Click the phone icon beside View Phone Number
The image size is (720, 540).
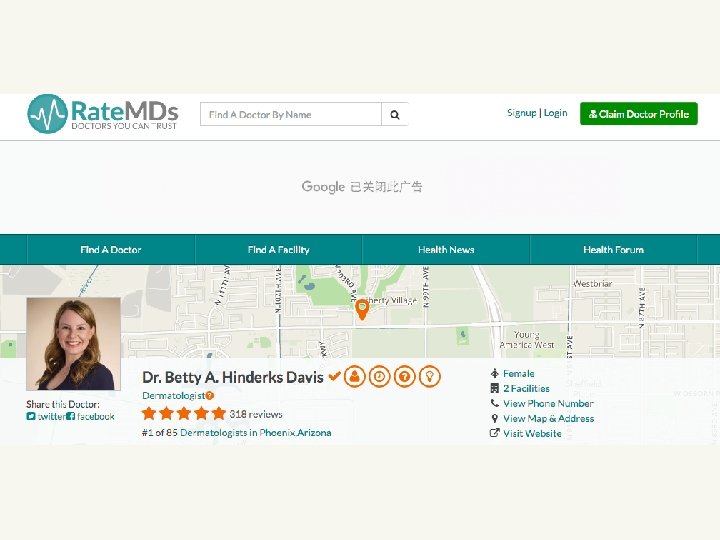pos(495,403)
